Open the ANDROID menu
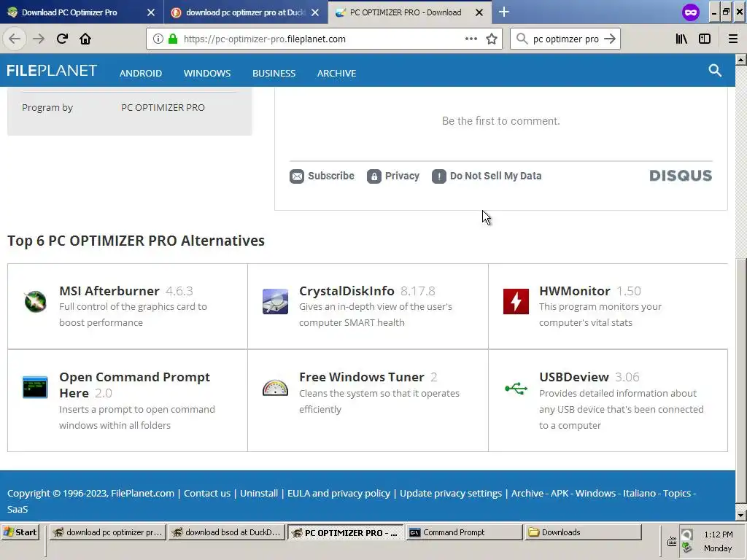 tap(141, 74)
